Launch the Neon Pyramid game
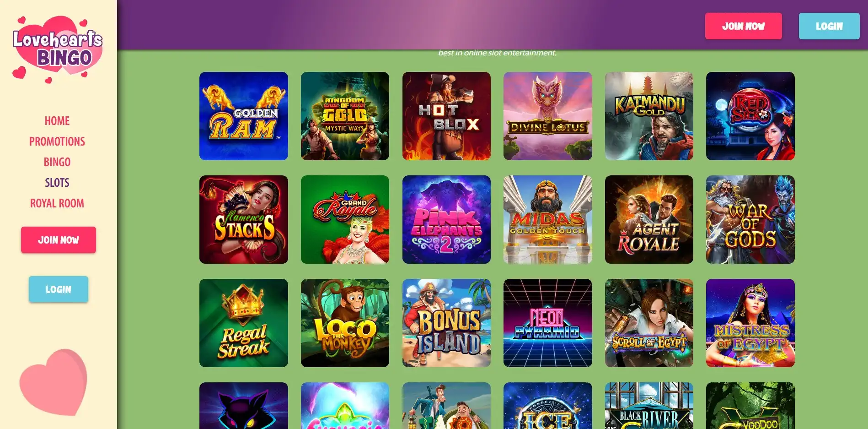Screen dimensions: 868x429 [x=547, y=323]
